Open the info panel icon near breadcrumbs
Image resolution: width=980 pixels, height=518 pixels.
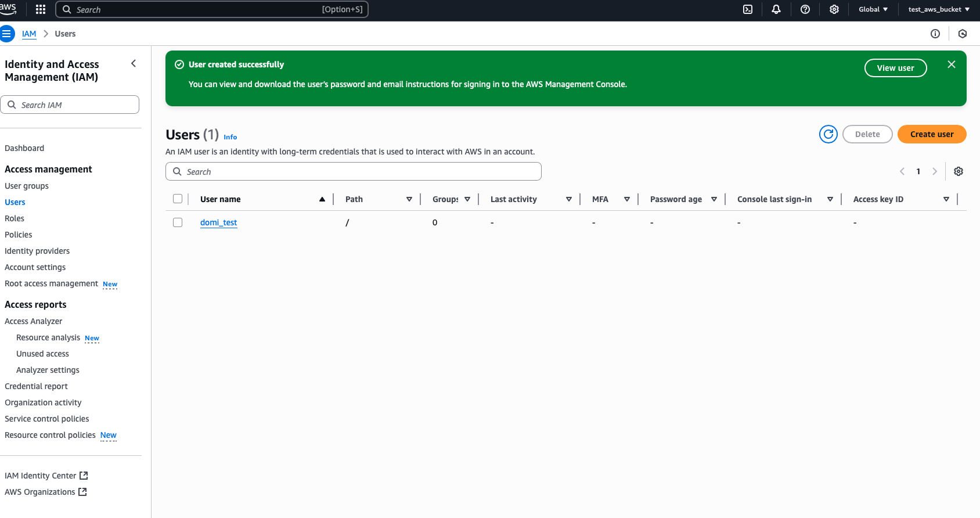click(935, 34)
